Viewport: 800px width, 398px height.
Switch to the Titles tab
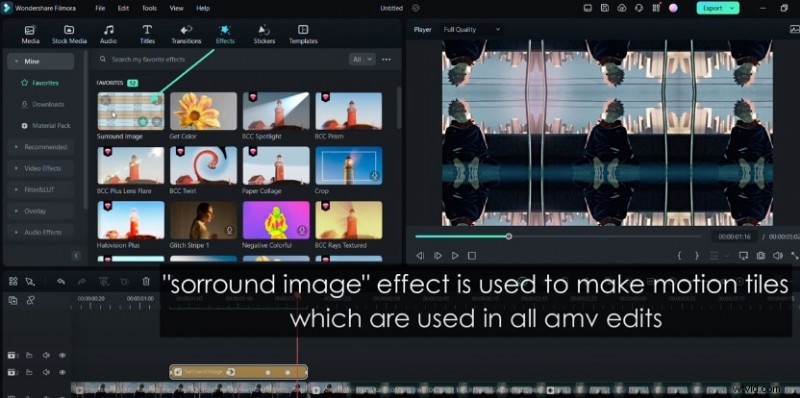147,34
